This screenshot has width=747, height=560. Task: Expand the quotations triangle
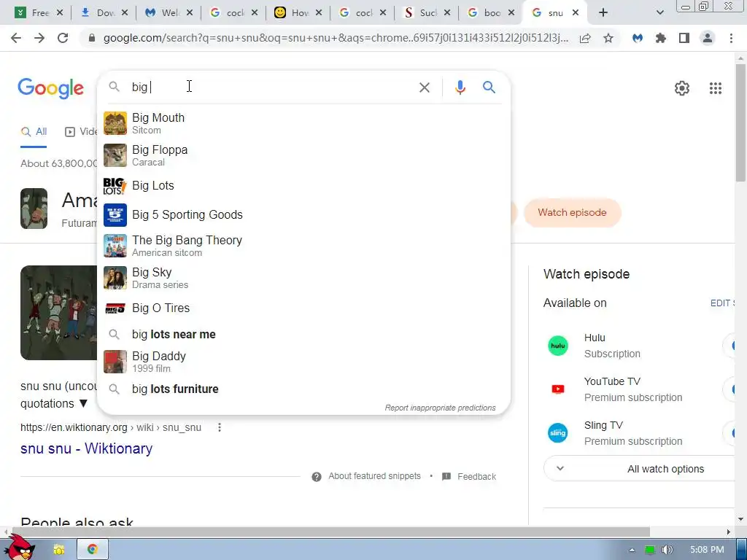(x=83, y=404)
